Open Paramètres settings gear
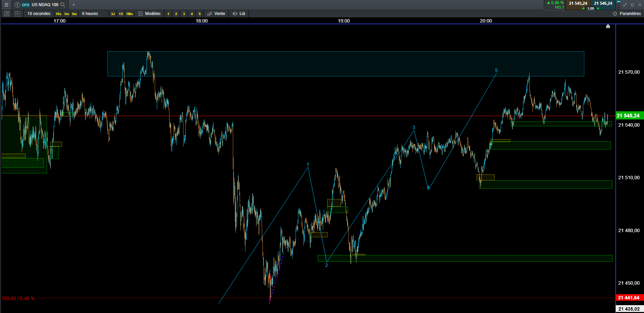The height and width of the screenshot is (313, 644). click(x=627, y=14)
